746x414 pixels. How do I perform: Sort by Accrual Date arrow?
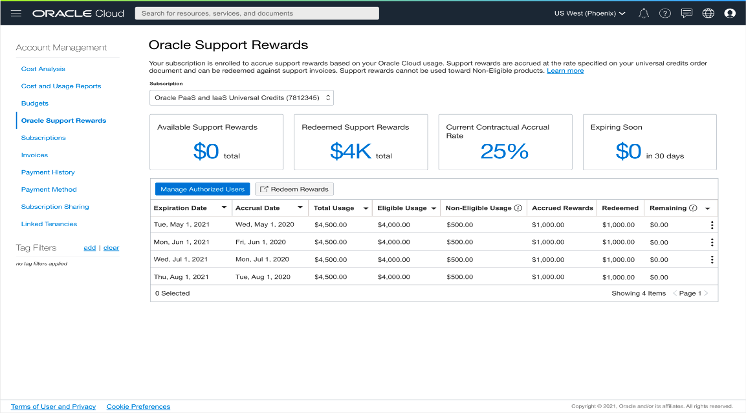300,207
